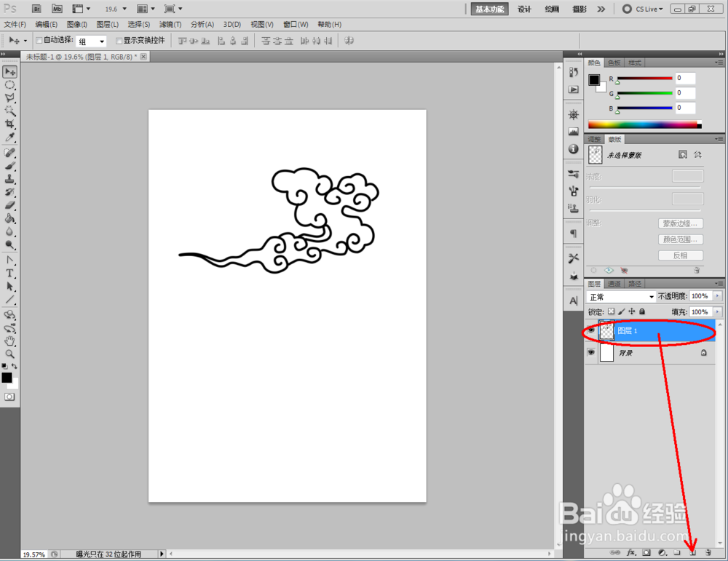Switch to the 色板 tab

[614, 63]
